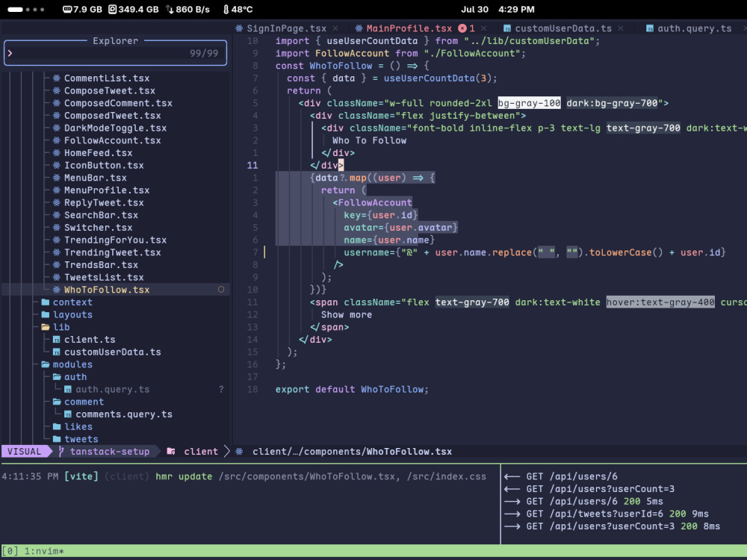Click the React icon beside SearchBar.tsx

coord(57,215)
